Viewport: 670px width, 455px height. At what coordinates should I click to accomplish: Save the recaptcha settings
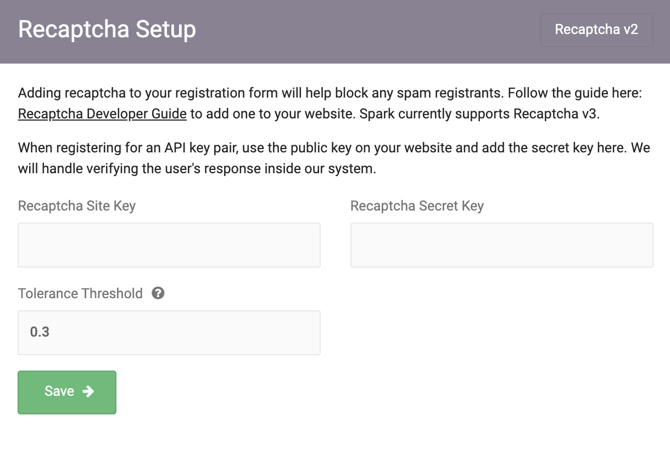pos(67,392)
